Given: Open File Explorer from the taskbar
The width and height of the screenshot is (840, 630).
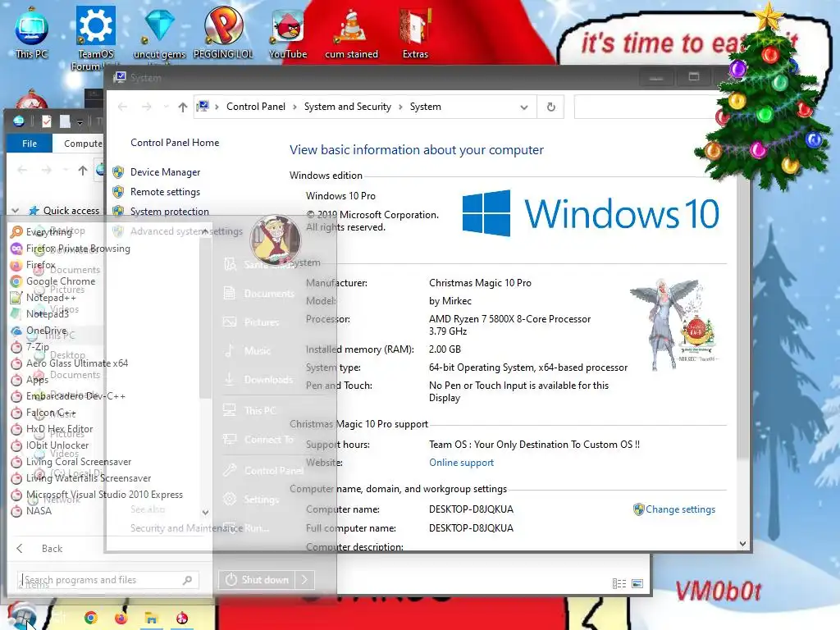Looking at the screenshot, I should 151,618.
